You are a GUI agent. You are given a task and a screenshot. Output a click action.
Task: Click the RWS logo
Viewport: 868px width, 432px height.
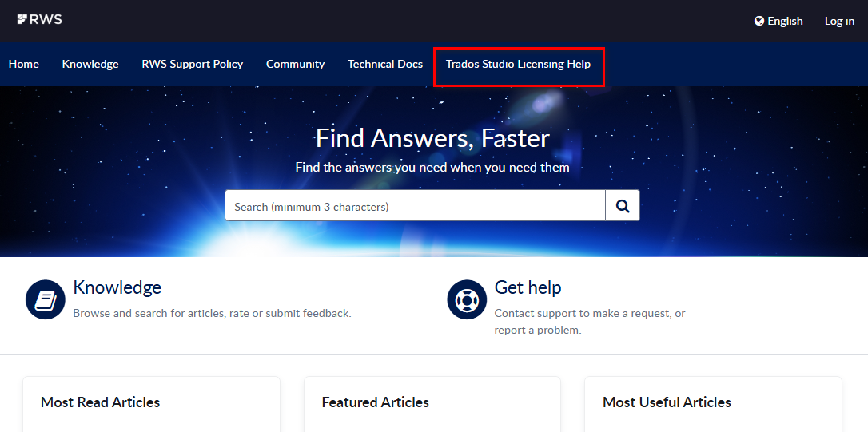point(39,19)
